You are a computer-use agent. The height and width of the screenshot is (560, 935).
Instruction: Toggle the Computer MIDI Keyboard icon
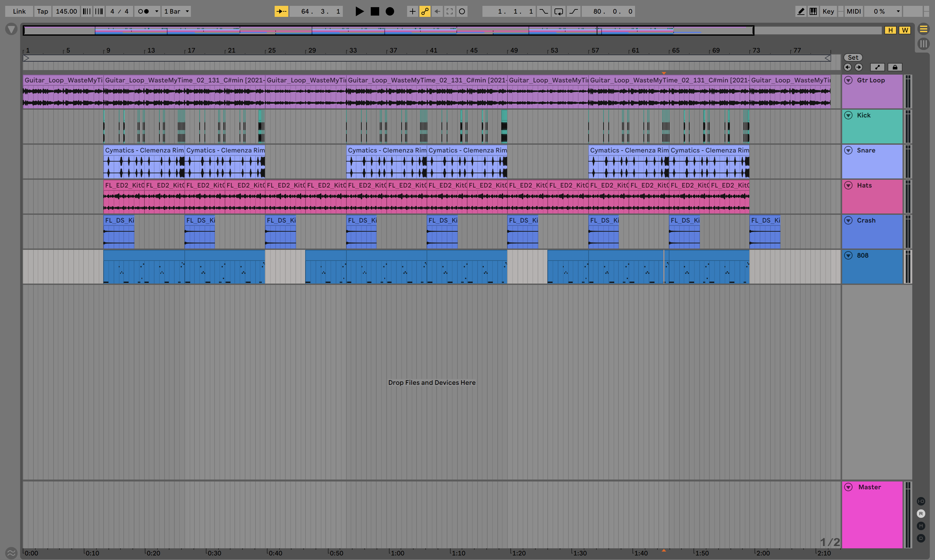tap(814, 11)
